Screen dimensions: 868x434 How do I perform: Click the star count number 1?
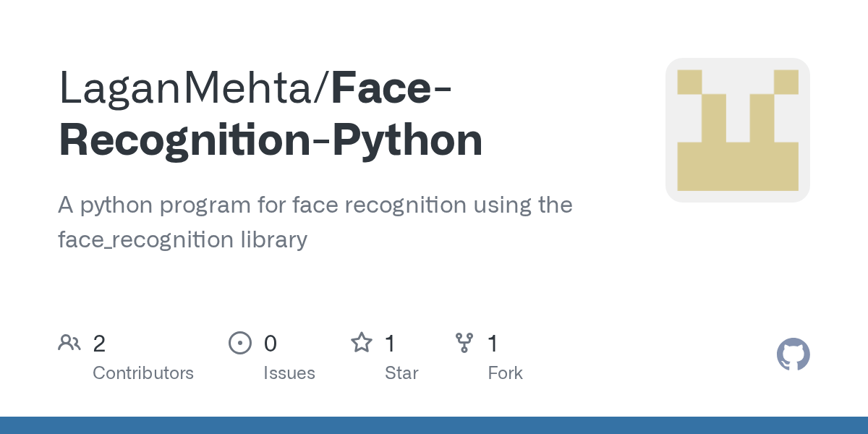pyautogui.click(x=390, y=344)
